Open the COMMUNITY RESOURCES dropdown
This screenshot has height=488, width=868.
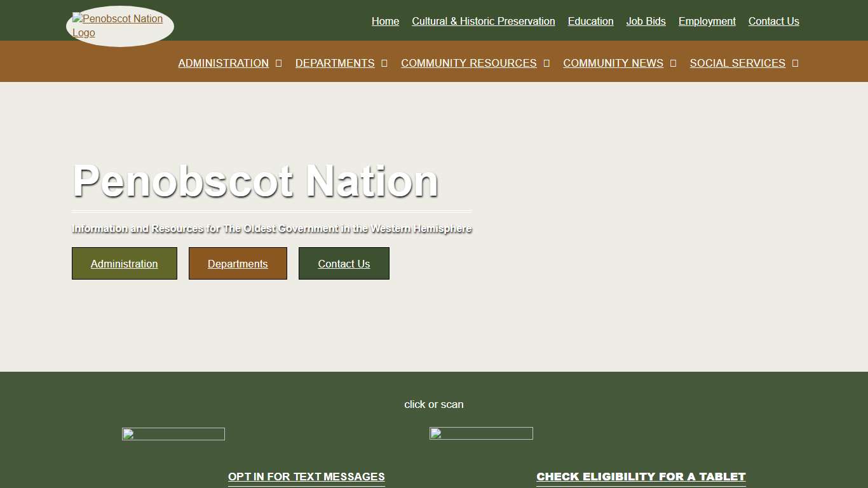coord(468,63)
